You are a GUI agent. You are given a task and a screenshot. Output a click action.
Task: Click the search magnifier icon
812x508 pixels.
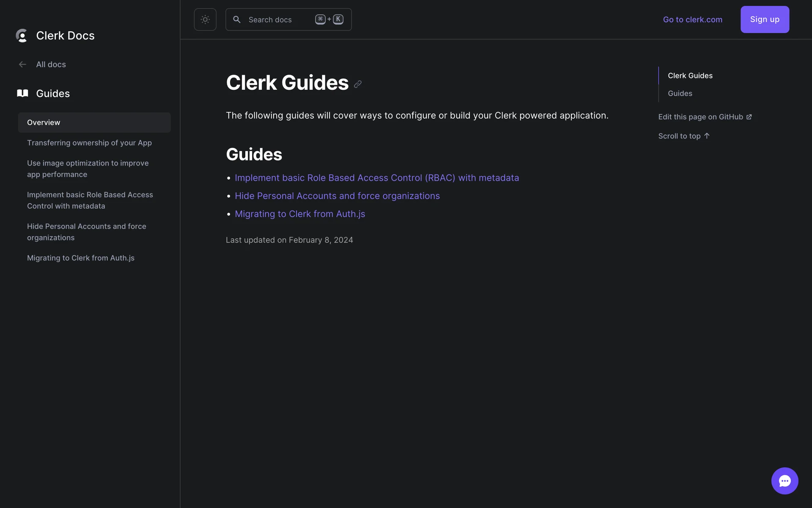(x=237, y=19)
